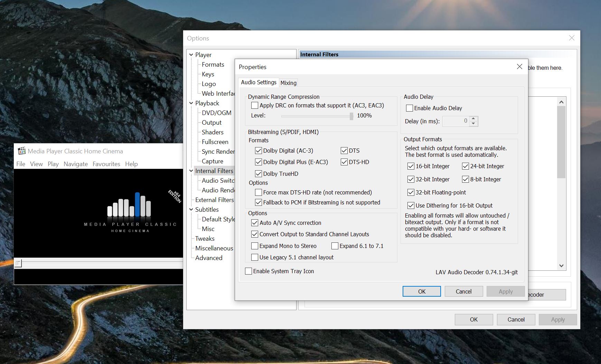Toggle Fallback to PCM if Bitstreaming unsupported
Image resolution: width=601 pixels, height=364 pixels.
coord(259,202)
